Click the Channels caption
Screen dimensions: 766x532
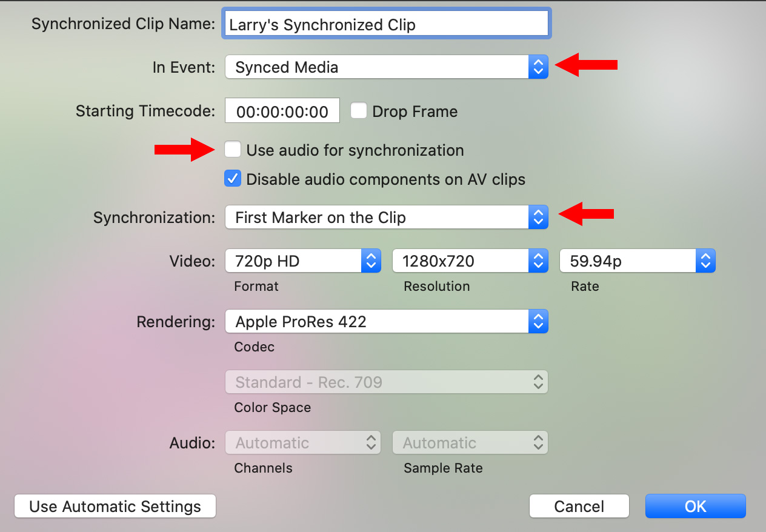[x=263, y=468]
